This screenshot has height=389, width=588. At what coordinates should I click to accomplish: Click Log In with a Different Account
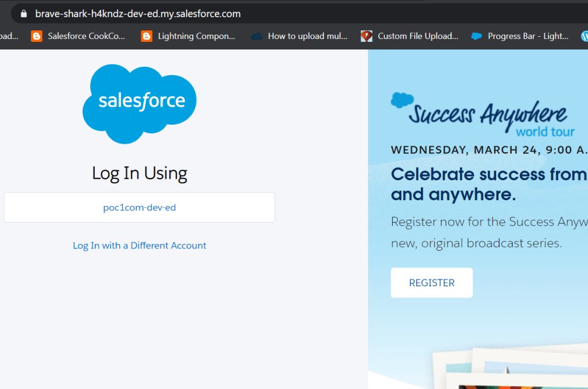coord(140,246)
